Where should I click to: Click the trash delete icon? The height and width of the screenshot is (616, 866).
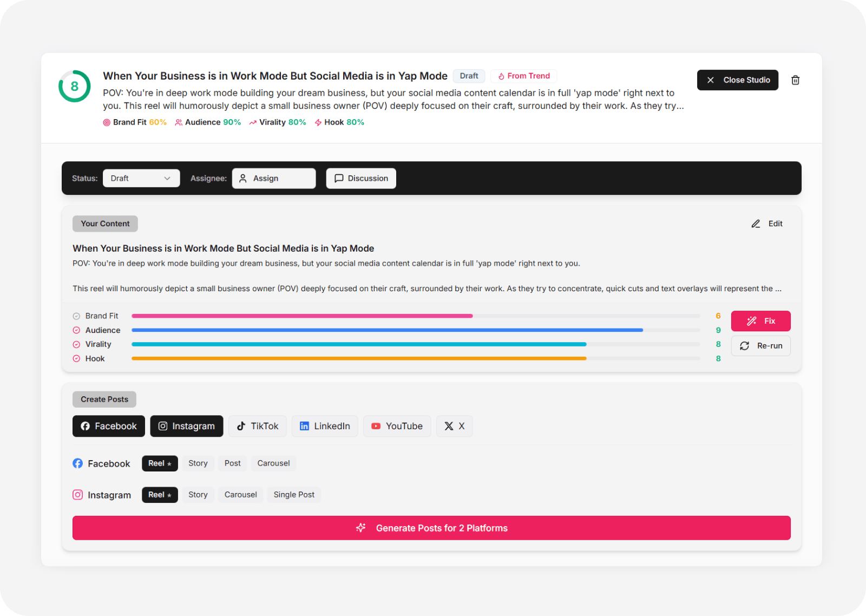point(795,80)
